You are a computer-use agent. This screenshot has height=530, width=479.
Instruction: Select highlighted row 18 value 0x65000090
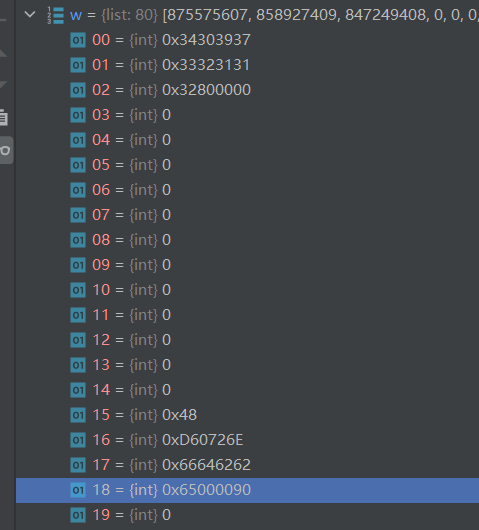pyautogui.click(x=247, y=490)
